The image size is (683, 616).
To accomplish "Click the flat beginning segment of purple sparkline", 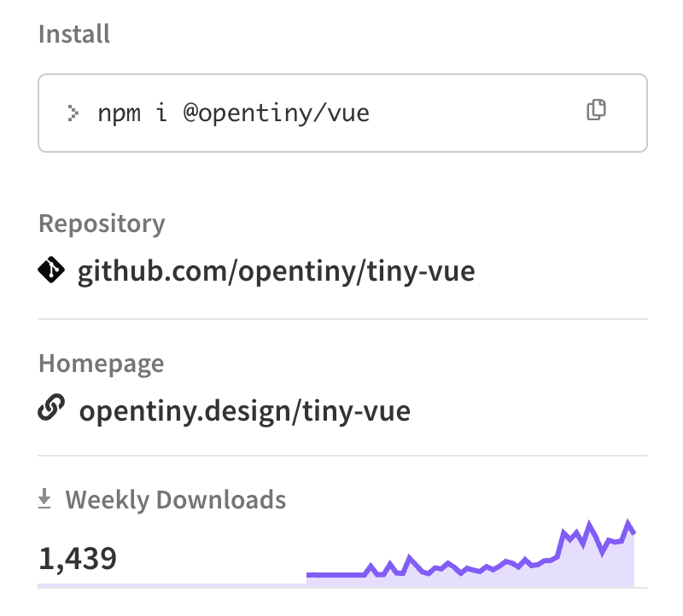I will pyautogui.click(x=336, y=575).
